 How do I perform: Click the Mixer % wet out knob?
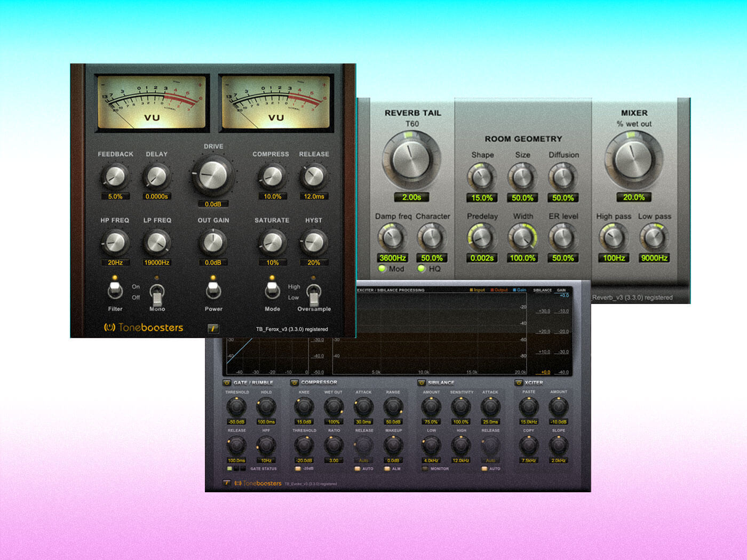click(x=633, y=159)
